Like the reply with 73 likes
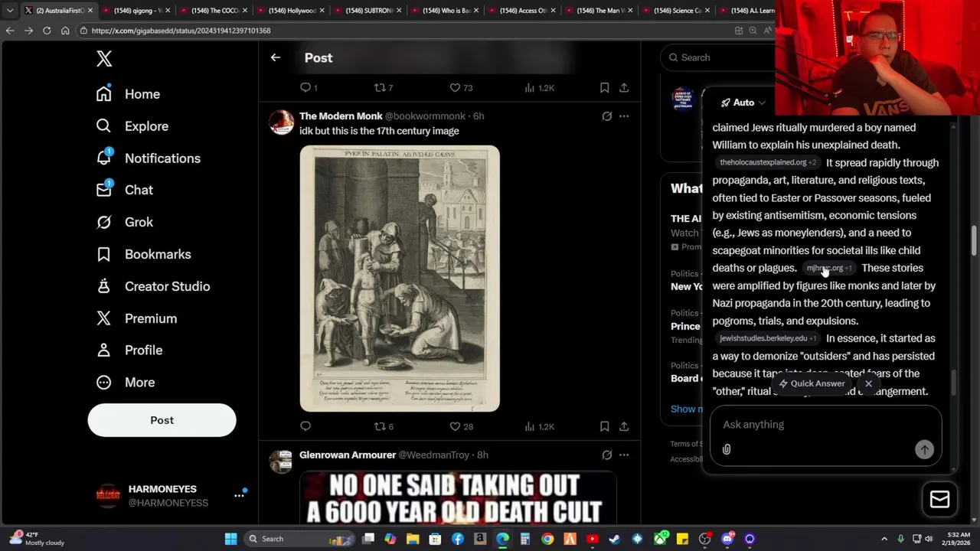 pos(461,88)
